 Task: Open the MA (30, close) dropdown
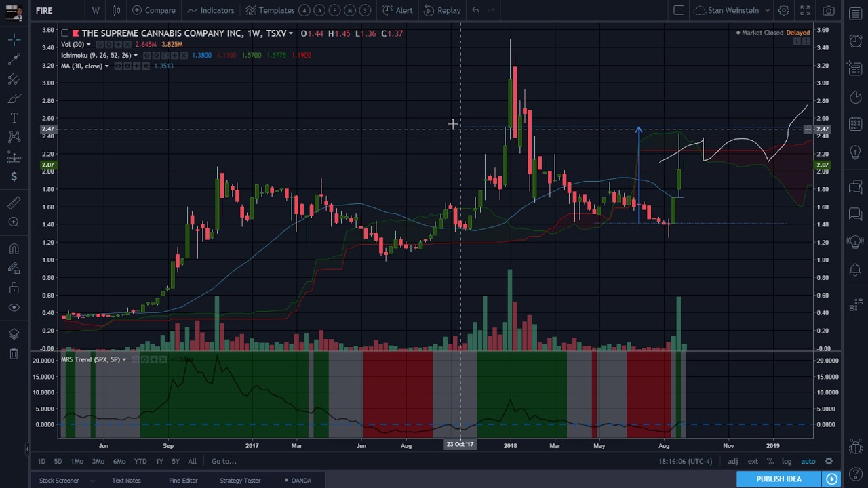coord(106,66)
